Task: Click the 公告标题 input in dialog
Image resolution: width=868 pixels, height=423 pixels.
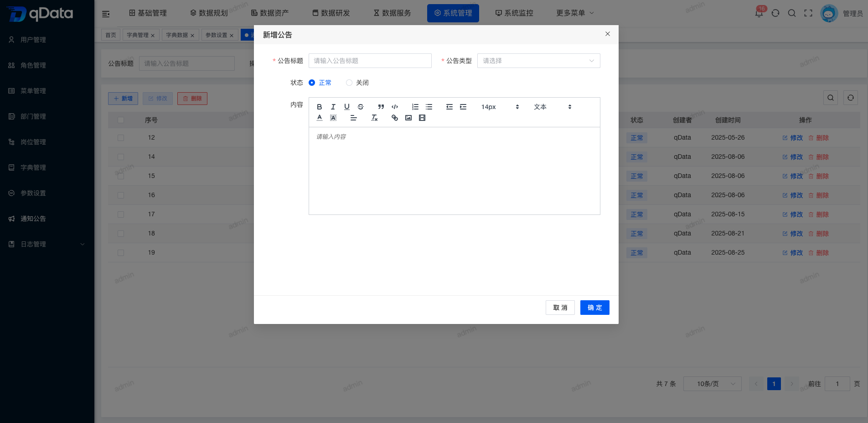Action: (370, 61)
